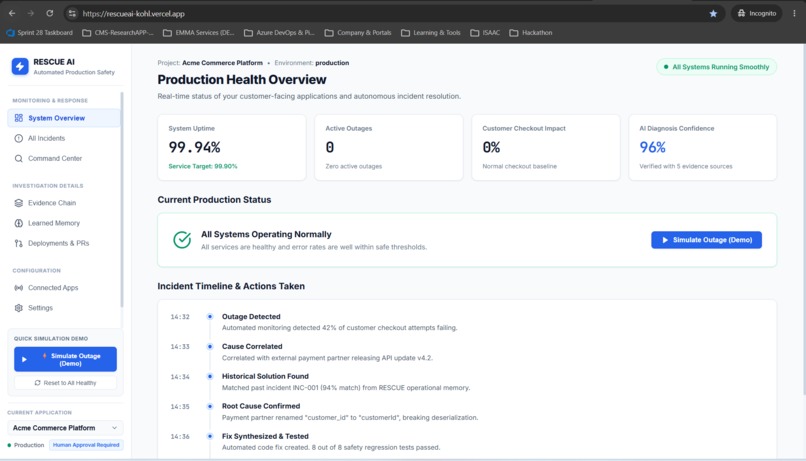806x461 pixels.
Task: Click the AI Diagnosis Confidence 96% value
Action: pos(652,147)
